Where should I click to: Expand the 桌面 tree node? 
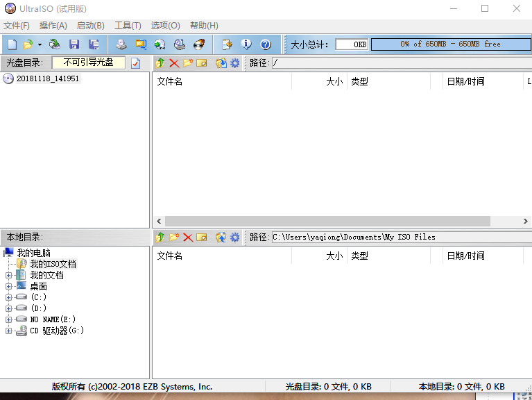pyautogui.click(x=9, y=287)
